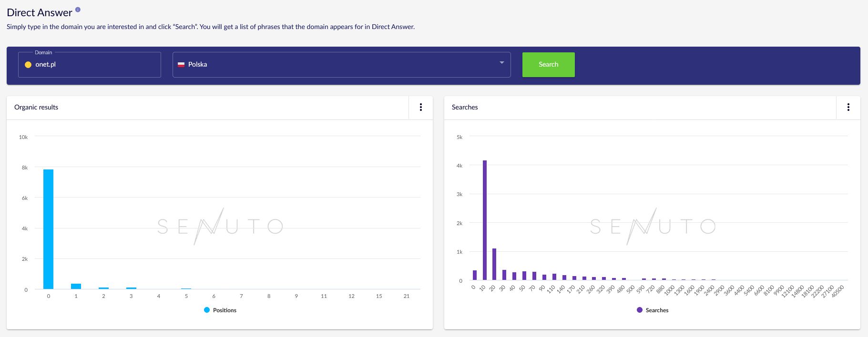Click the Searches panel heading text
The image size is (868, 337).
pyautogui.click(x=464, y=108)
